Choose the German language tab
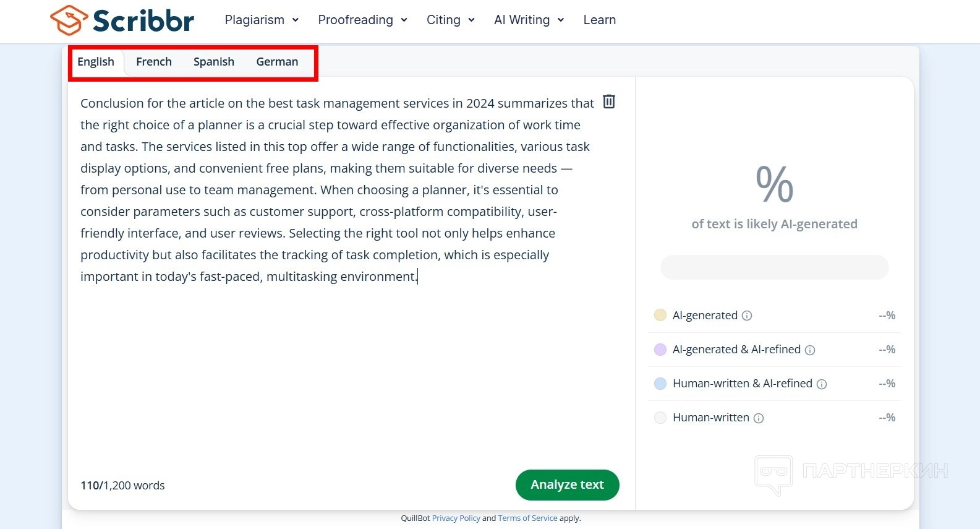Screen dimensions: 980x529 [x=277, y=62]
